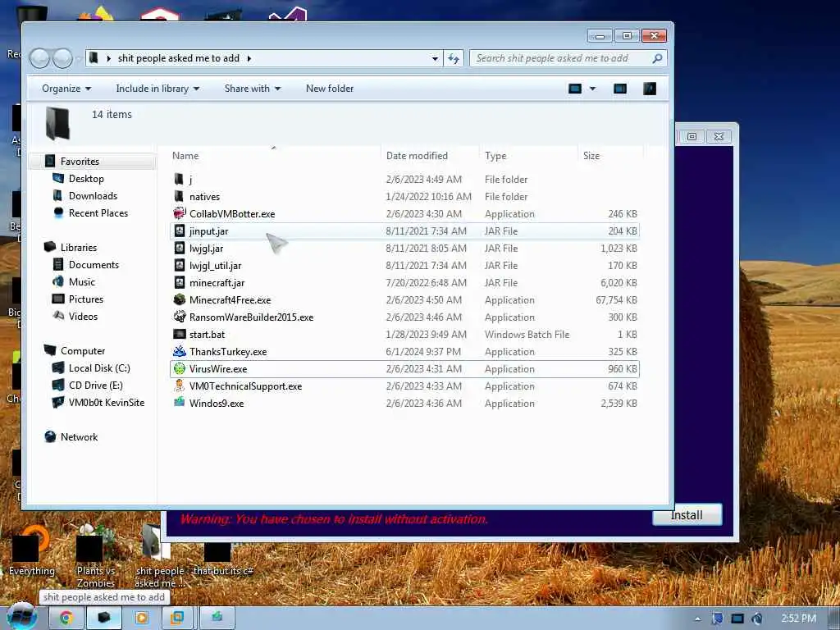Select the RansomWareBuilder2015.exe icon
Viewport: 840px width, 630px height.
click(180, 317)
